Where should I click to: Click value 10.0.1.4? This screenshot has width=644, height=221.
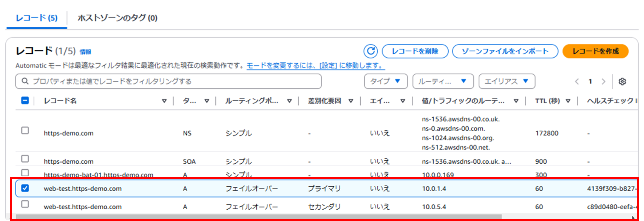434,189
